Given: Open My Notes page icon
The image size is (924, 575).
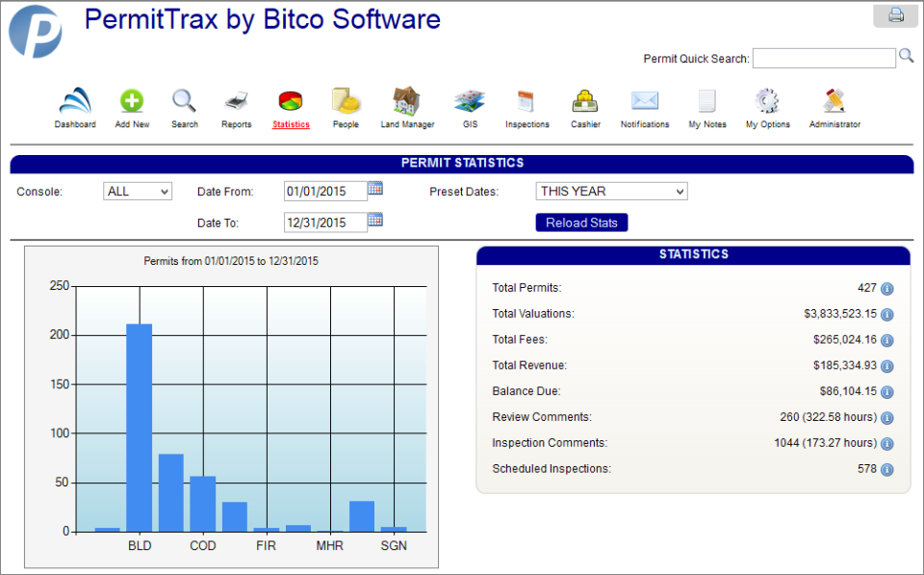Looking at the screenshot, I should [x=707, y=101].
